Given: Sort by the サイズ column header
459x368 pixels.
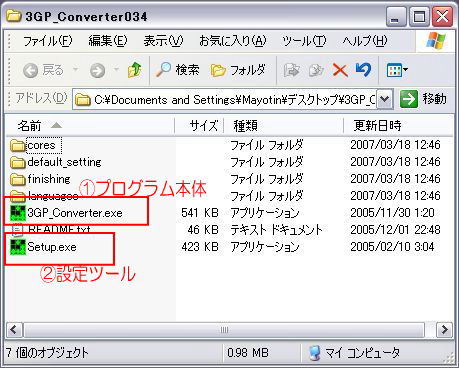Looking at the screenshot, I should coord(199,126).
